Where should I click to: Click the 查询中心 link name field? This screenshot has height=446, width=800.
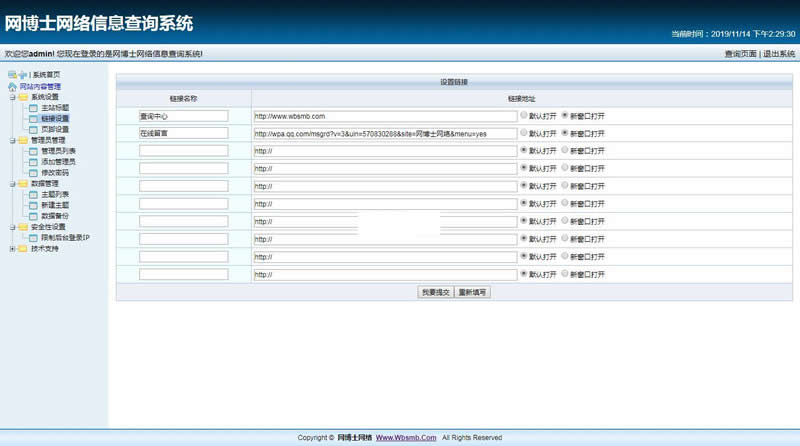tap(184, 116)
